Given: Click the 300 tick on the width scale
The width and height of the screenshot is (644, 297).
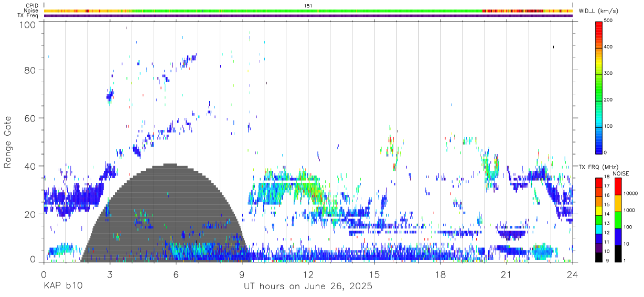Looking at the screenshot, I should [x=609, y=74].
